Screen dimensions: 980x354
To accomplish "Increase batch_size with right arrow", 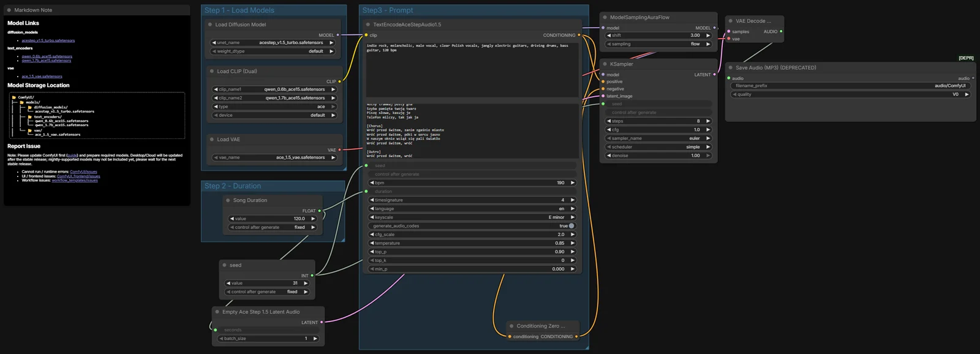I will tap(315, 339).
